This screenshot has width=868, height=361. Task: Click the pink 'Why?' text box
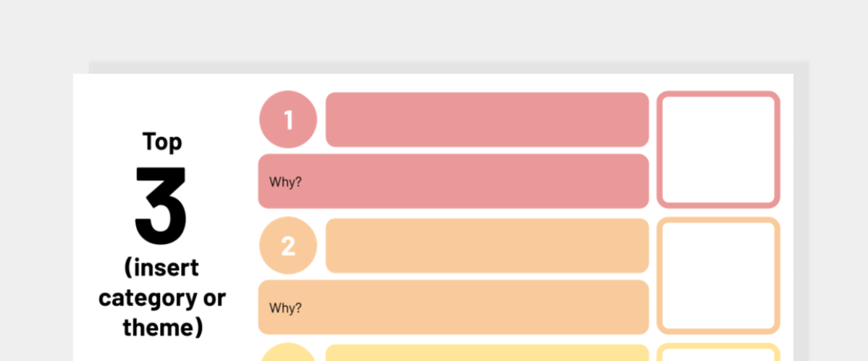point(453,182)
